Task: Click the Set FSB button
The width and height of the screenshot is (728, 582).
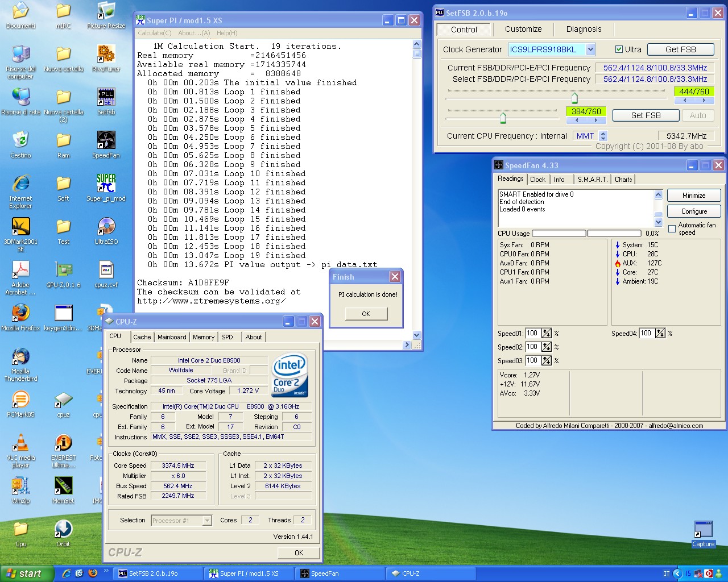Action: 646,115
